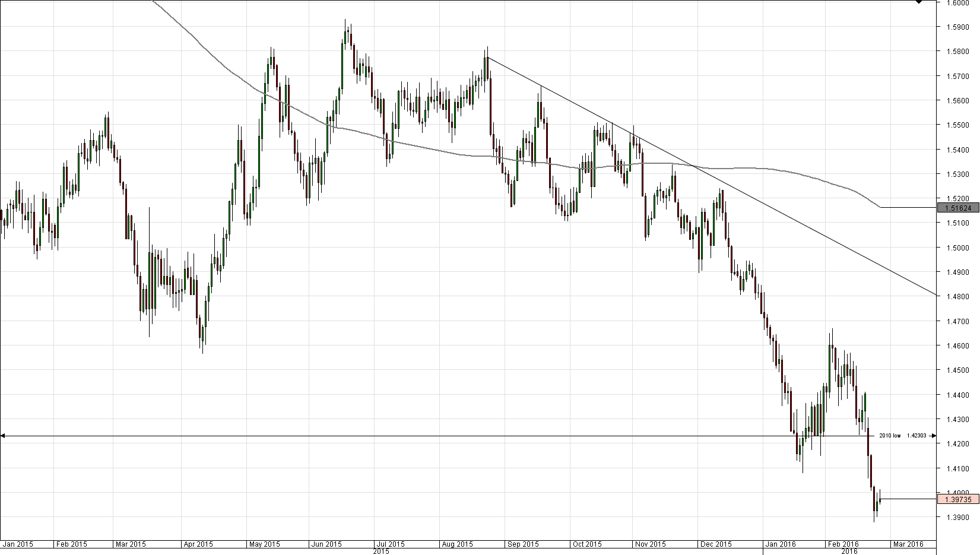
Task: Click the 1.4300 price axis label
Action: (959, 420)
